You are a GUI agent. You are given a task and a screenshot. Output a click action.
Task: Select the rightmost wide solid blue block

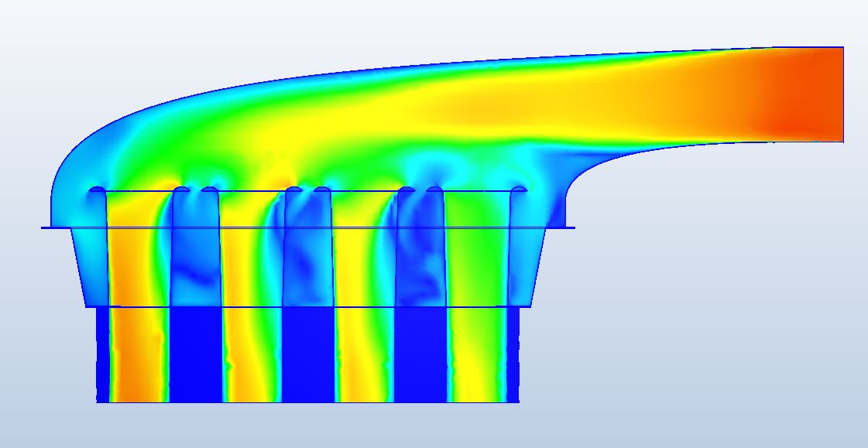(420, 354)
